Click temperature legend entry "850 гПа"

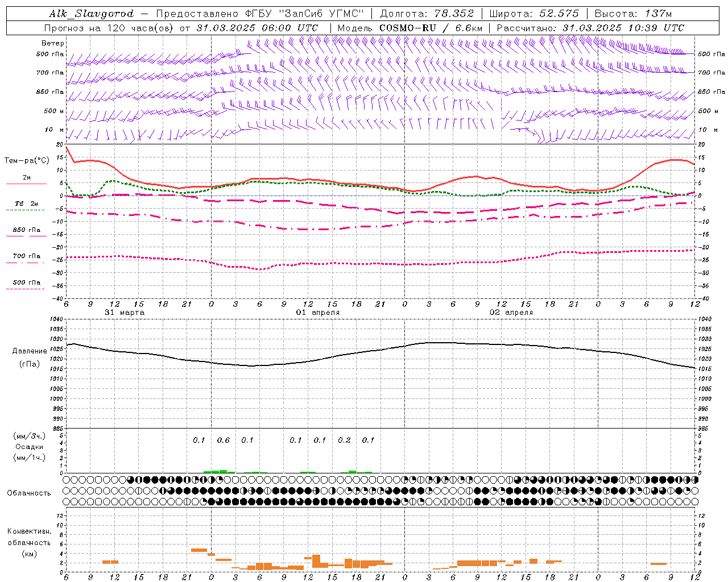(27, 230)
